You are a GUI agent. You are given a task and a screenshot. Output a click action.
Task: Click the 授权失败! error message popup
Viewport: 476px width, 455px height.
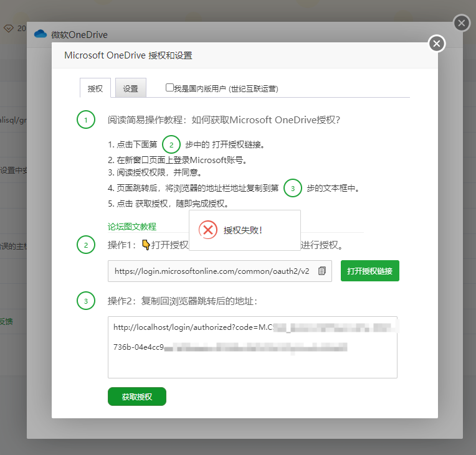245,230
